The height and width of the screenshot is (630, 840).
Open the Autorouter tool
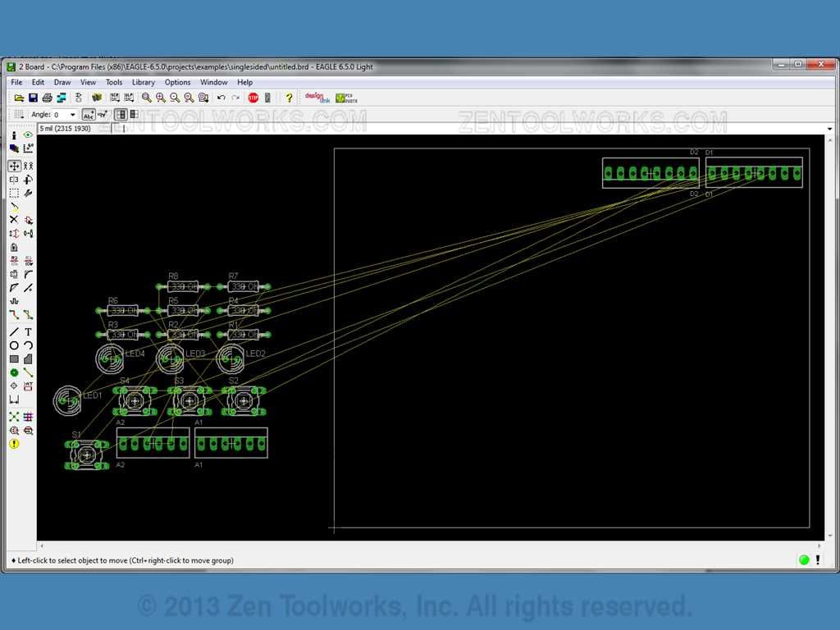click(x=29, y=417)
